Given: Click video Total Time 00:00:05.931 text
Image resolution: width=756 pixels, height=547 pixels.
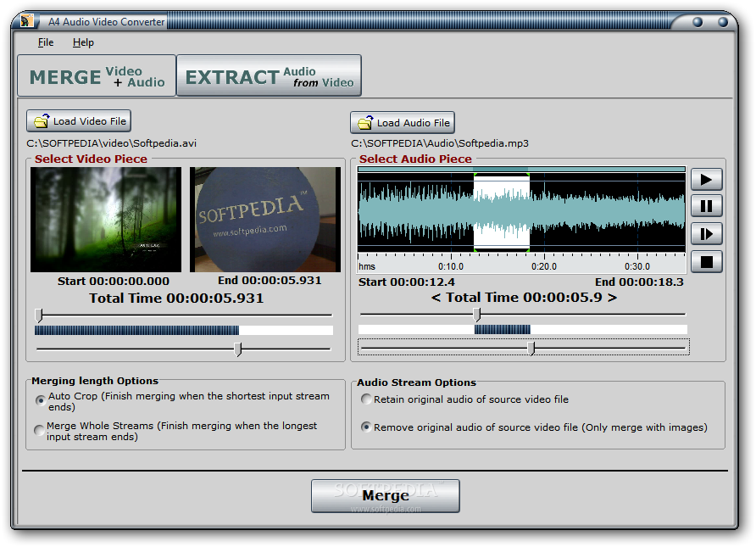Looking at the screenshot, I should 176,299.
